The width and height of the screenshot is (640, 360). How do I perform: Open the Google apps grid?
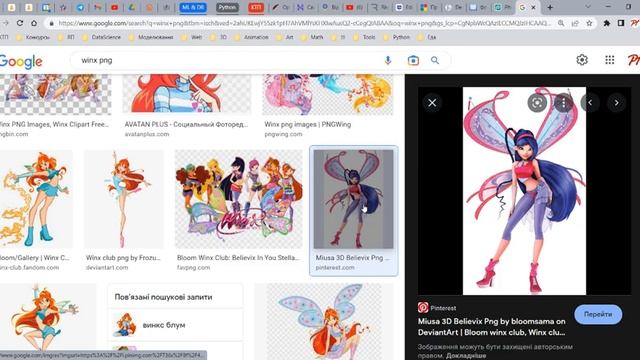click(609, 60)
